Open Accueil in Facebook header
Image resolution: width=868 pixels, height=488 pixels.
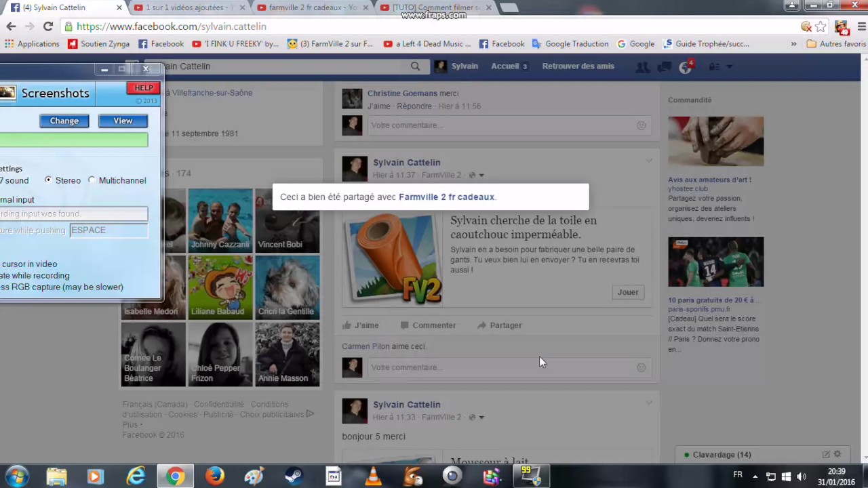(x=509, y=66)
